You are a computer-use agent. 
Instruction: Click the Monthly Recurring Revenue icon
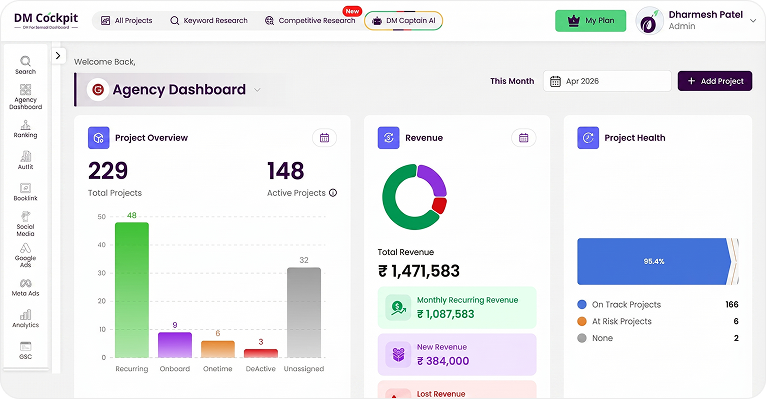(x=398, y=308)
